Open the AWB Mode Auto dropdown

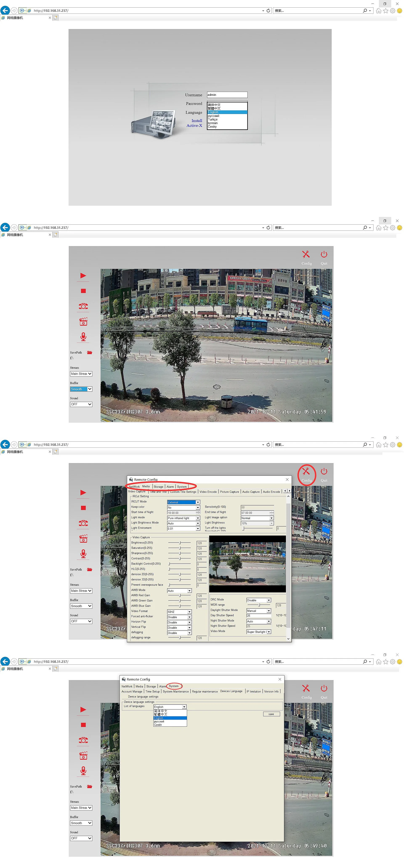179,591
